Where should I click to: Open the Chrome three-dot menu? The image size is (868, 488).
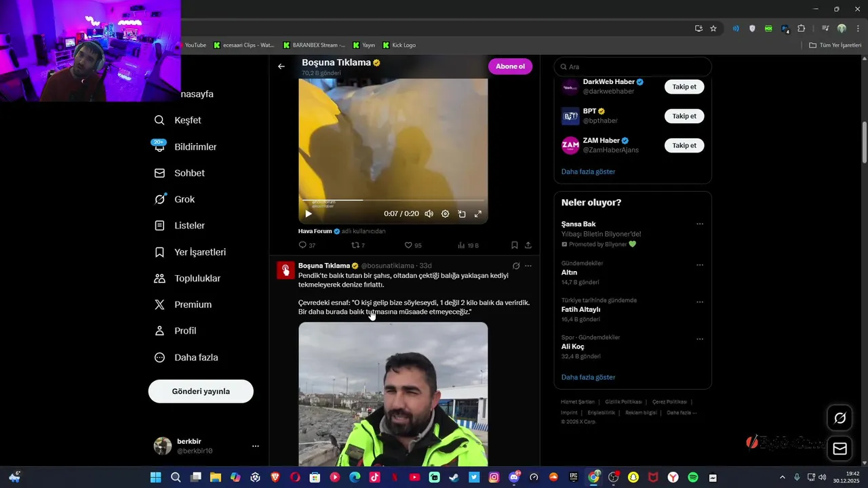pyautogui.click(x=858, y=28)
